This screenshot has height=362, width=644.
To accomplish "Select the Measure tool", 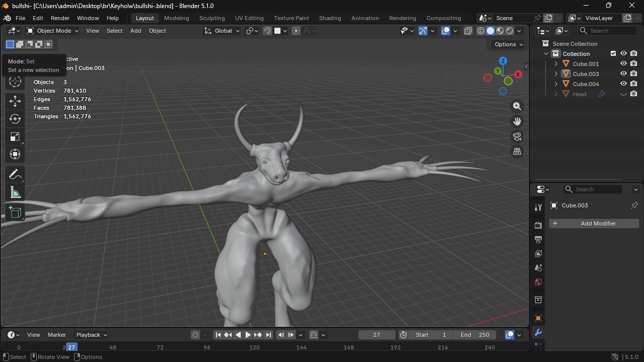I will click(15, 192).
